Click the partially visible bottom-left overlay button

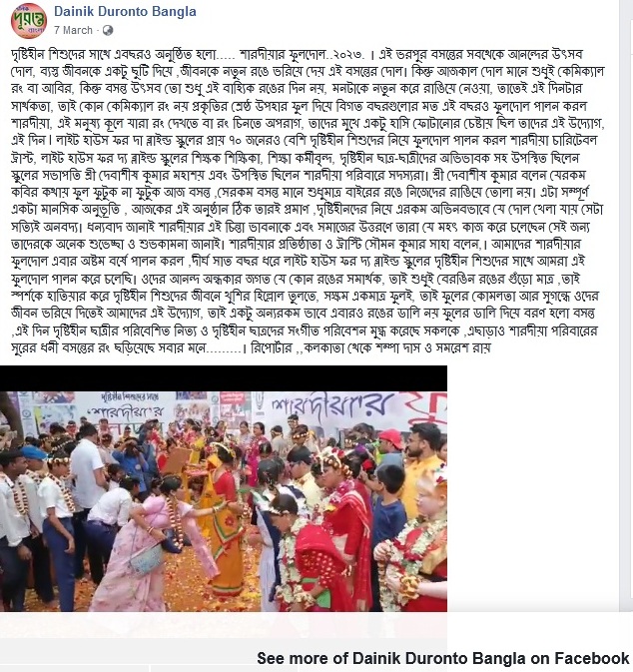tap(74, 669)
